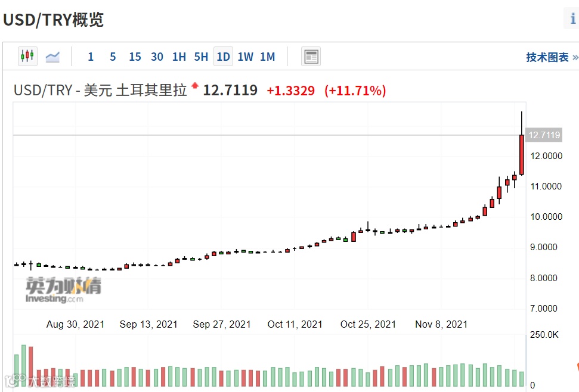Click the percent change (+11.71%)
Image resolution: width=579 pixels, height=392 pixels.
(x=355, y=91)
